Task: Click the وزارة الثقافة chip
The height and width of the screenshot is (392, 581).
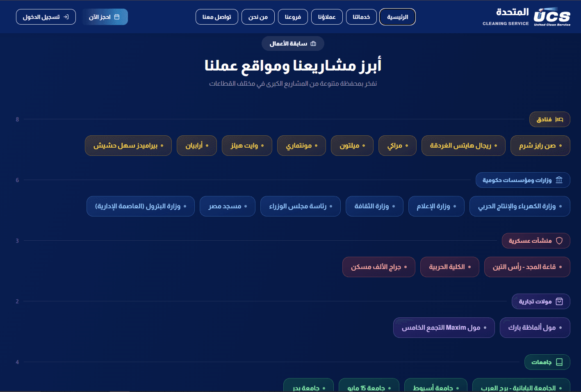Action: click(374, 206)
